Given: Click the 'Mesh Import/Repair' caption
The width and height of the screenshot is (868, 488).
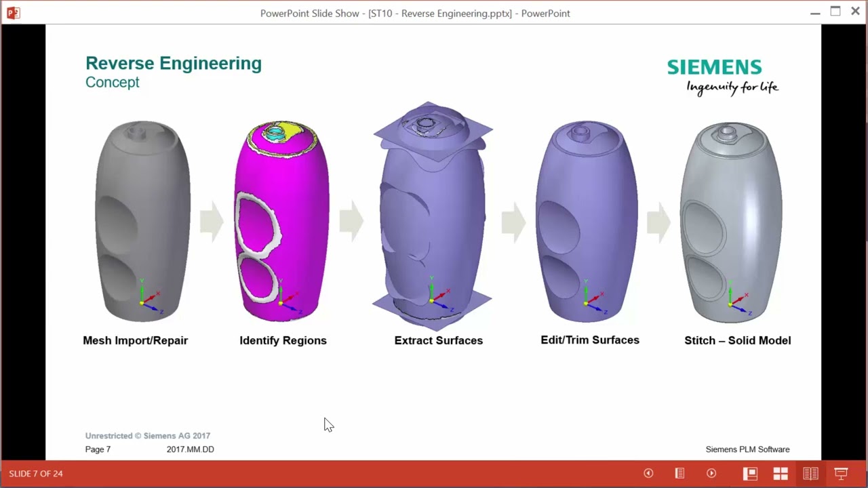Looking at the screenshot, I should pyautogui.click(x=135, y=340).
